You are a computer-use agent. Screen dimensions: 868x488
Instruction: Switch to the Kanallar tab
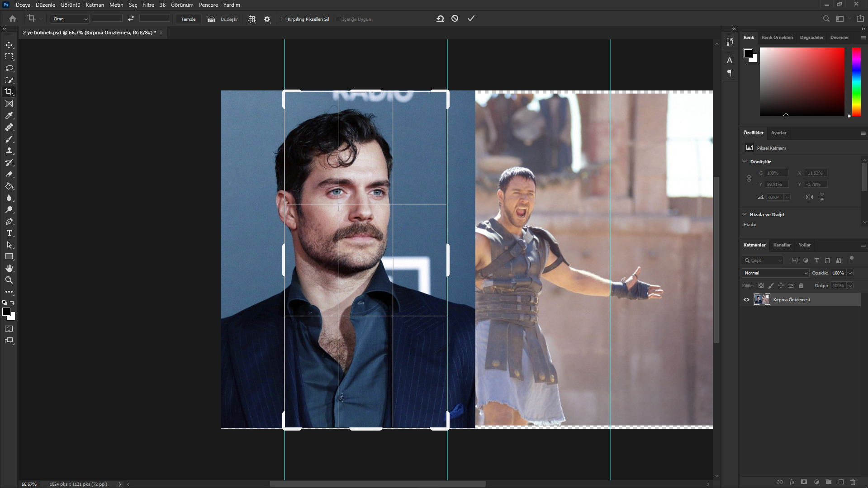(782, 245)
